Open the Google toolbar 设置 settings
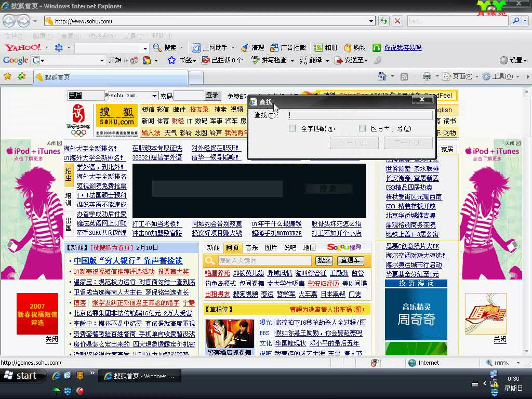The width and height of the screenshot is (532, 399). click(x=514, y=60)
